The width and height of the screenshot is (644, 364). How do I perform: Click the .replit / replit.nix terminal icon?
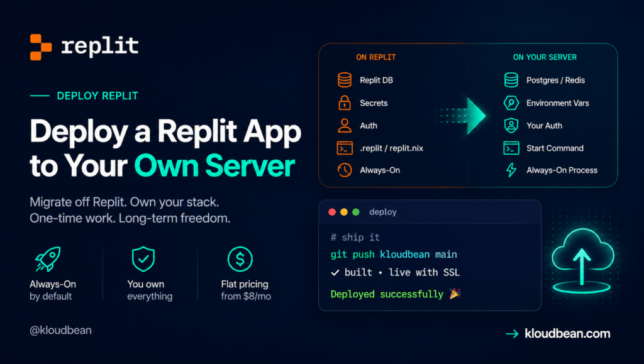tap(344, 148)
